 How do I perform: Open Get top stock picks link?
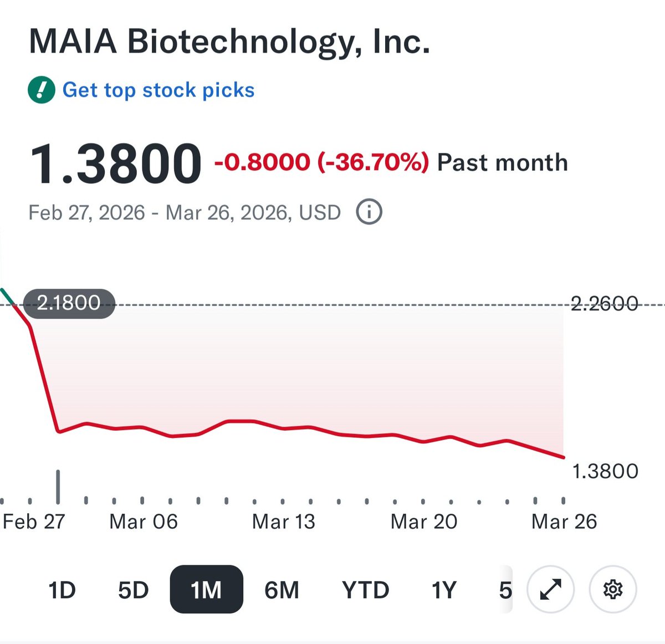(158, 90)
